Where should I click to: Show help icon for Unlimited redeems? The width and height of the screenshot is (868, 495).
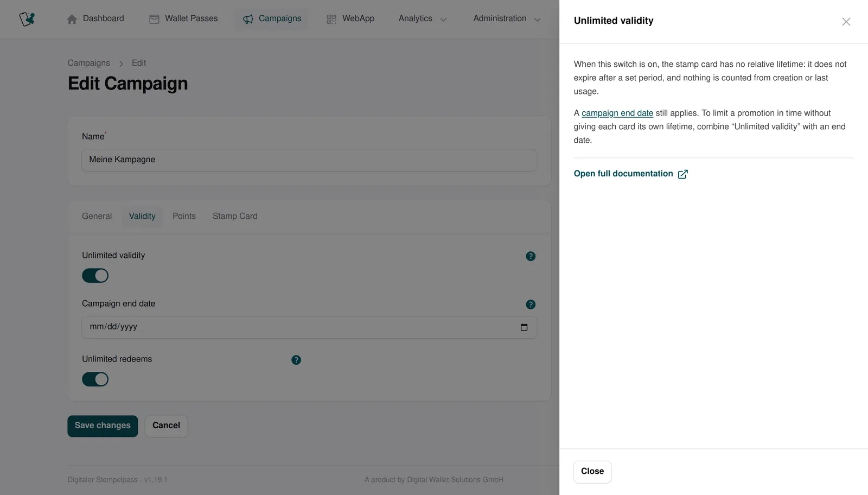(x=296, y=360)
